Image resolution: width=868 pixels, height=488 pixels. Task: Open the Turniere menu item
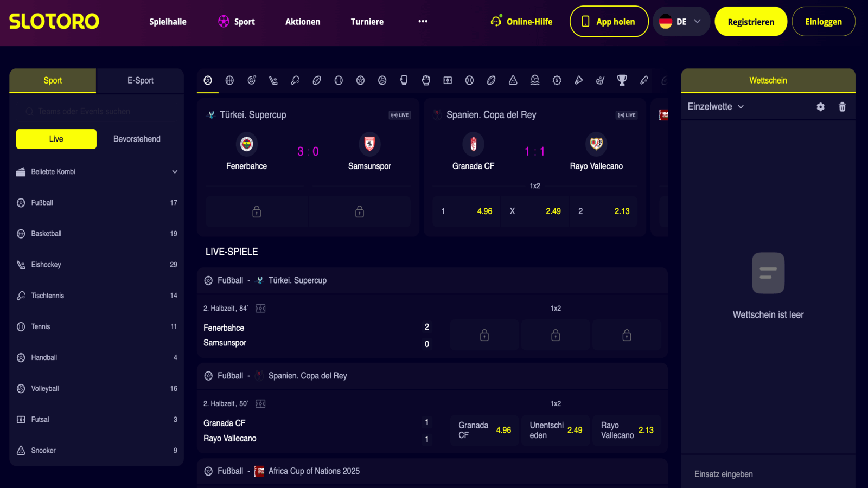367,22
